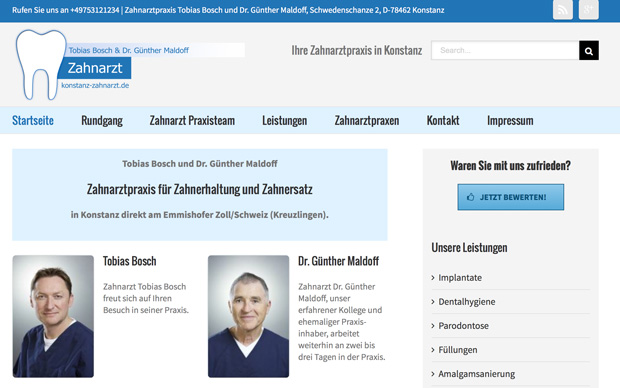Go to the Startseite menu item
This screenshot has height=388, width=620.
pos(33,120)
